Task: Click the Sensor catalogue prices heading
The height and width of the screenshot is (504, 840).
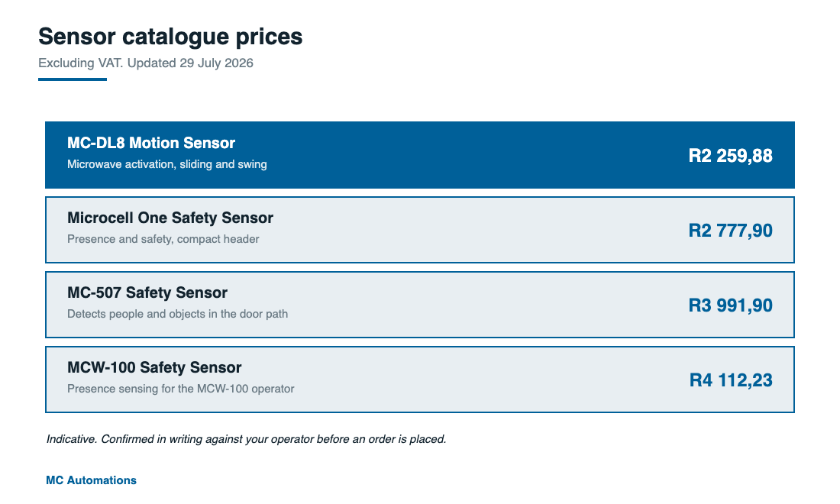Action: [x=170, y=37]
